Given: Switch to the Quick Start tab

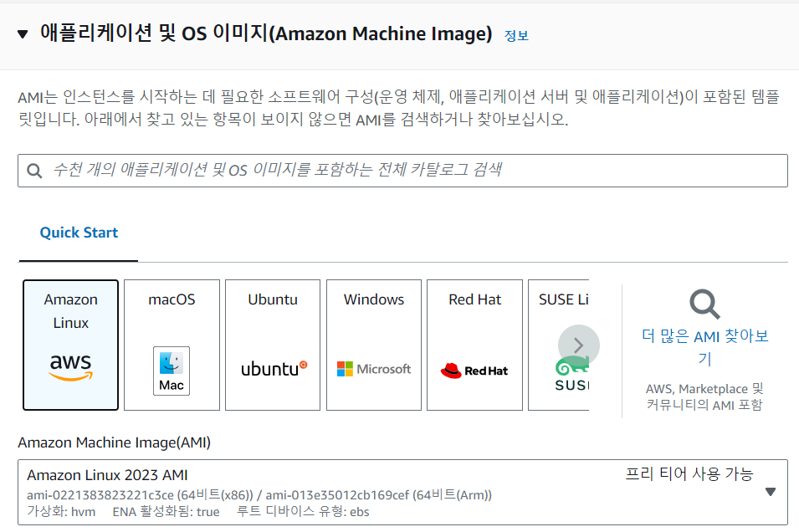Looking at the screenshot, I should point(79,233).
